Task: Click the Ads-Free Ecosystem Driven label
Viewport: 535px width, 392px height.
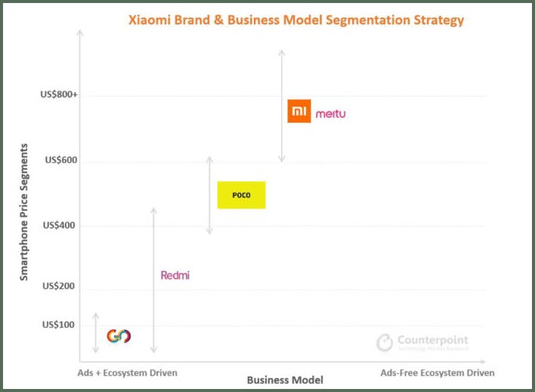Action: click(x=437, y=373)
